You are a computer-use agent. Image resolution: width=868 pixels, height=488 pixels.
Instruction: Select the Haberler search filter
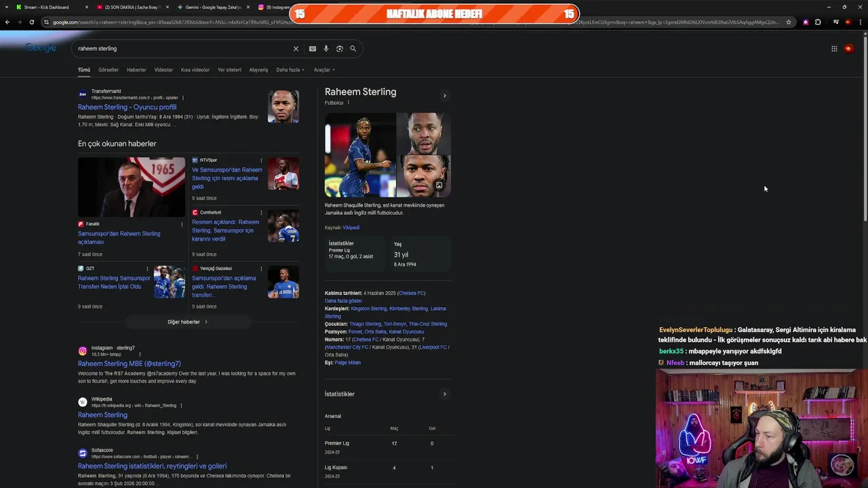pos(136,70)
